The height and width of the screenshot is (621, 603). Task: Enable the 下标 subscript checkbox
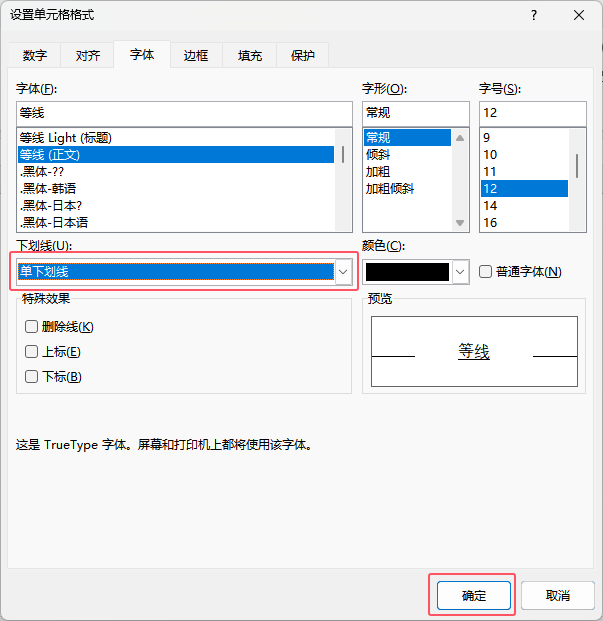31,377
